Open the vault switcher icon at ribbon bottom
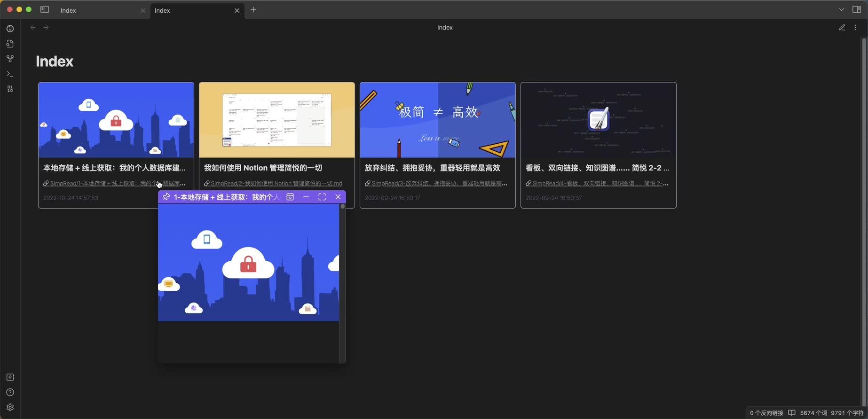 pyautogui.click(x=10, y=377)
